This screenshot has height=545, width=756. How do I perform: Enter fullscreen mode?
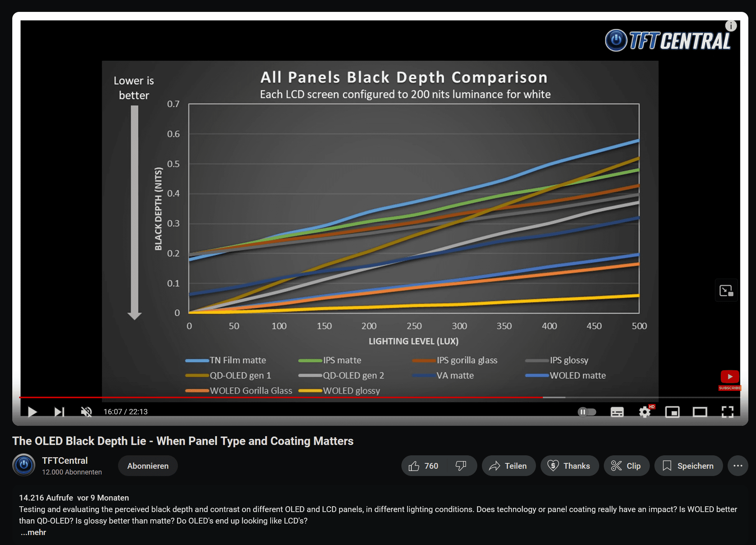tap(727, 412)
